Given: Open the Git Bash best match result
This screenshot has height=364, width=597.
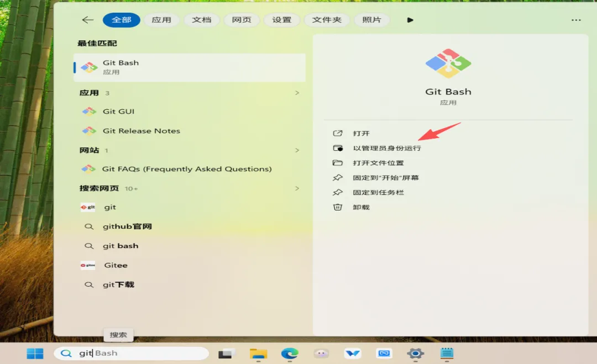Looking at the screenshot, I should [190, 67].
